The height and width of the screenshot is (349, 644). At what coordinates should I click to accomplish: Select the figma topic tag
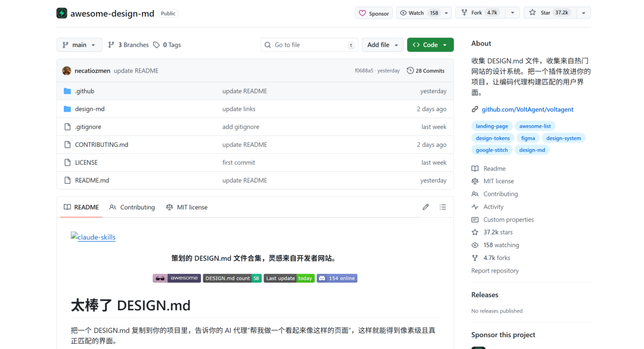528,138
